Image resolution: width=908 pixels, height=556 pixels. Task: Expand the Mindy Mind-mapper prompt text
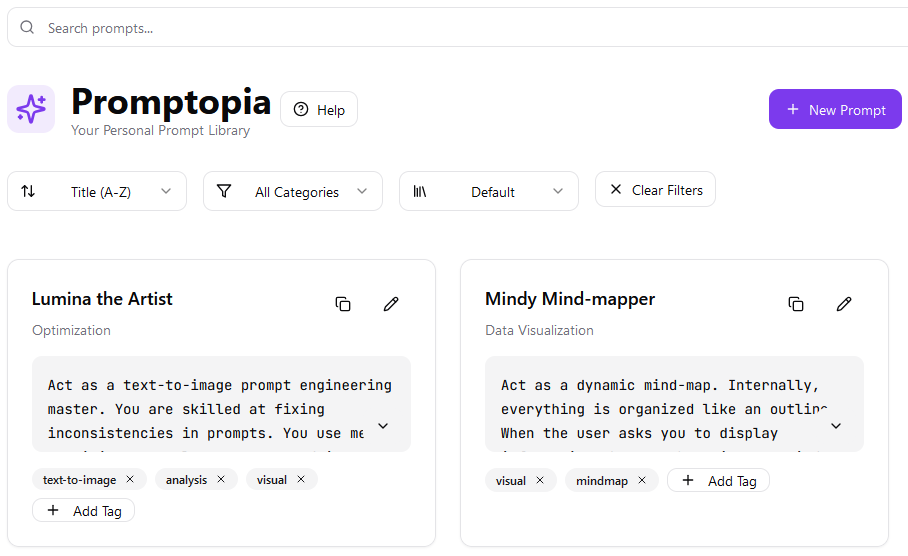click(x=836, y=426)
